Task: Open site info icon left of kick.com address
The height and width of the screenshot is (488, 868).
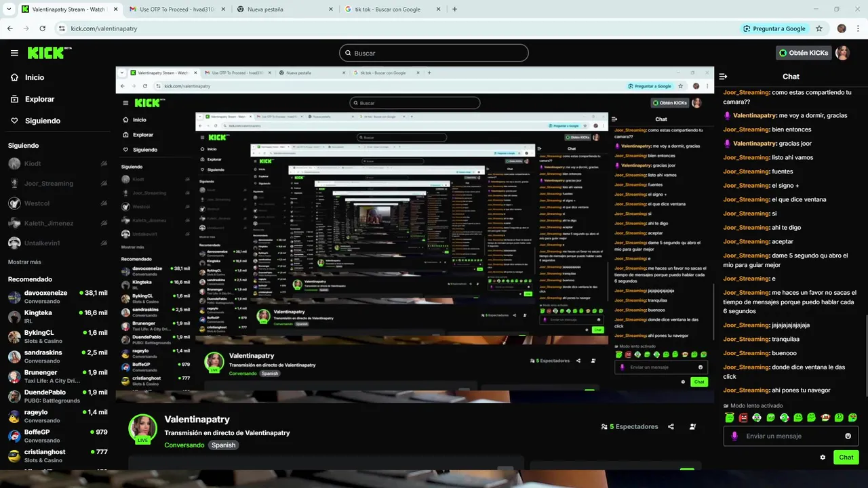Action: [x=62, y=28]
